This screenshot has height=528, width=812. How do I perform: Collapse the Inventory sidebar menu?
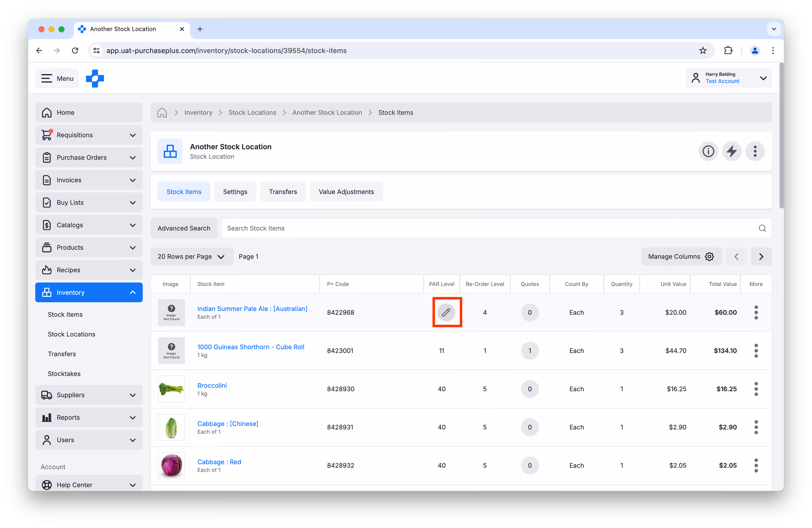click(89, 292)
